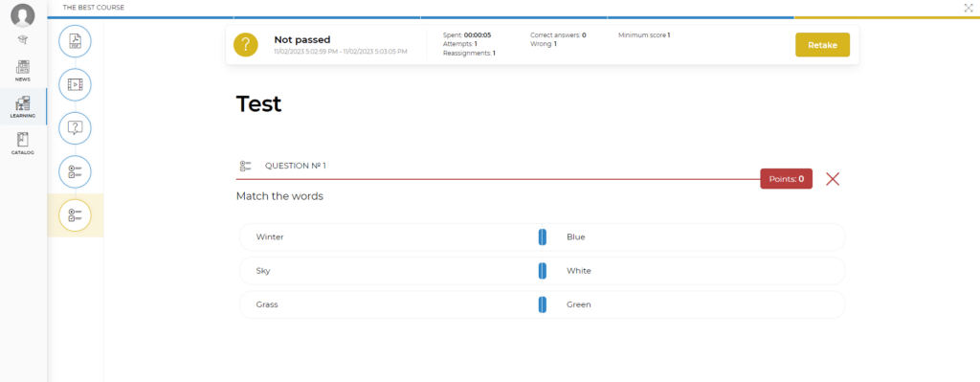The height and width of the screenshot is (382, 980).
Task: Open the video lesson course step
Action: tap(75, 84)
